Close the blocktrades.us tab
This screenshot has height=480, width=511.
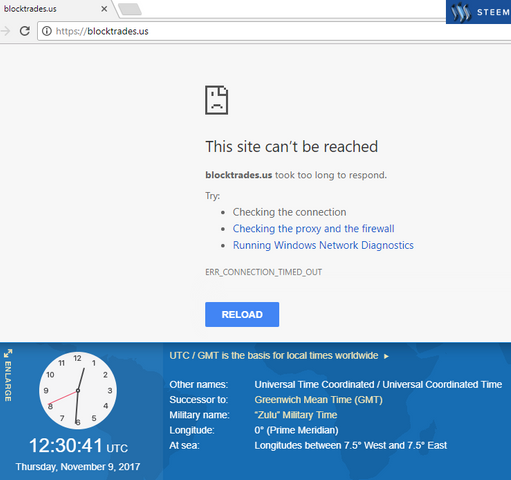[x=104, y=9]
